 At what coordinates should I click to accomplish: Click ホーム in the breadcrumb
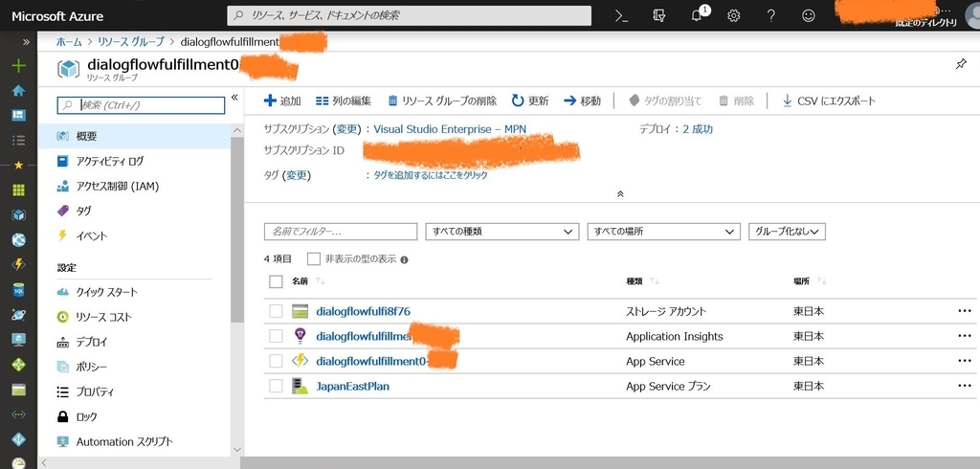69,42
